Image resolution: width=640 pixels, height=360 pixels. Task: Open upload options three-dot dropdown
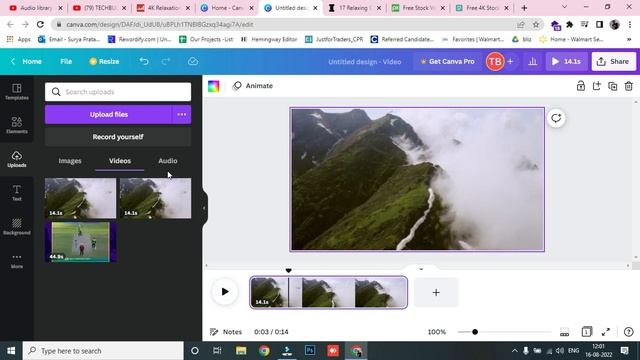[x=182, y=115]
